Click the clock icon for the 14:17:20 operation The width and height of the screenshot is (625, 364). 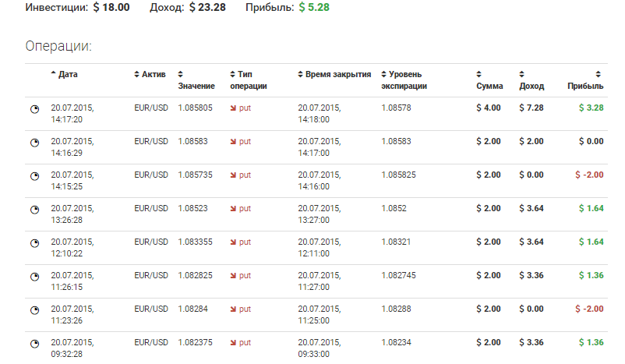pyautogui.click(x=34, y=108)
